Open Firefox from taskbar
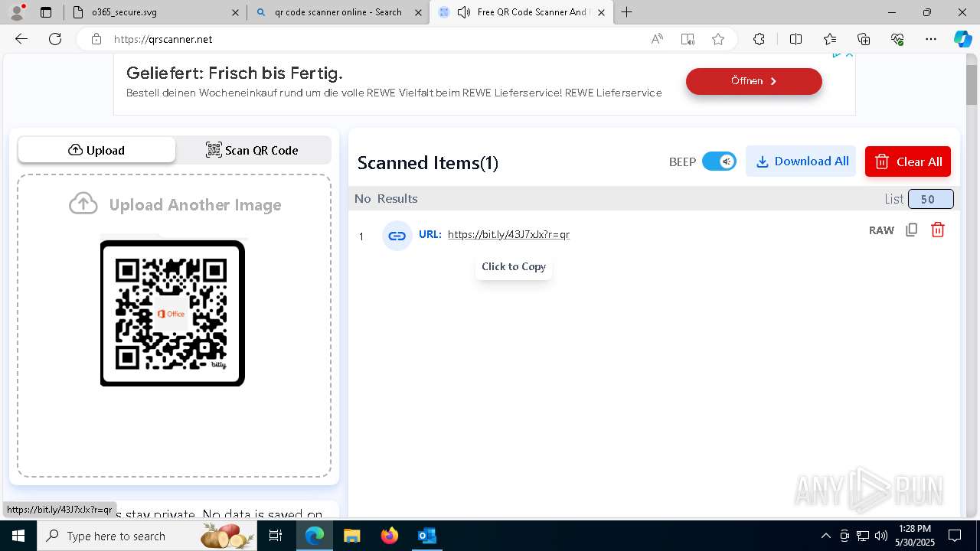The image size is (980, 551). (390, 536)
